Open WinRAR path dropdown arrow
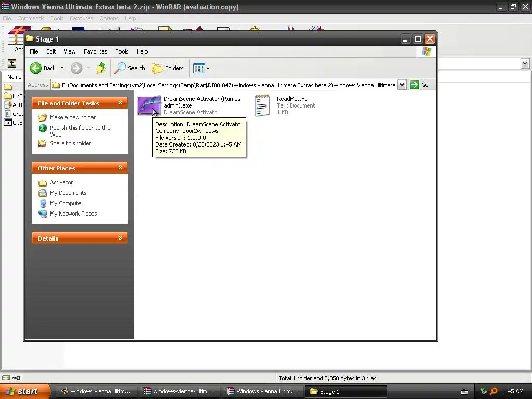The height and width of the screenshot is (399, 532). click(x=525, y=63)
